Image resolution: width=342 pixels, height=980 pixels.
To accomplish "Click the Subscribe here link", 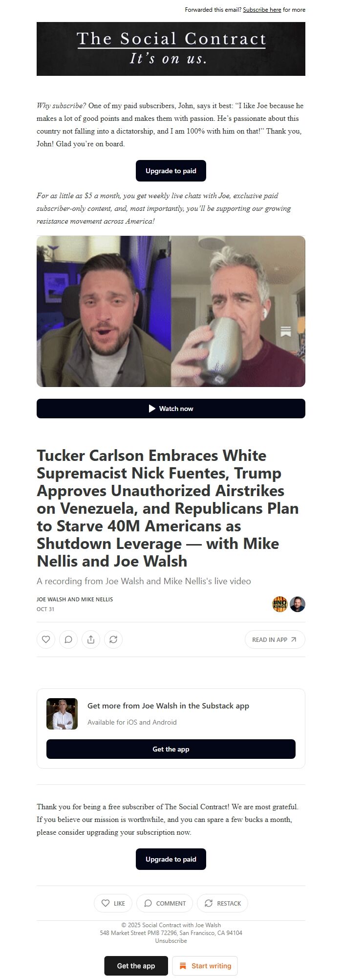I will click(x=262, y=10).
